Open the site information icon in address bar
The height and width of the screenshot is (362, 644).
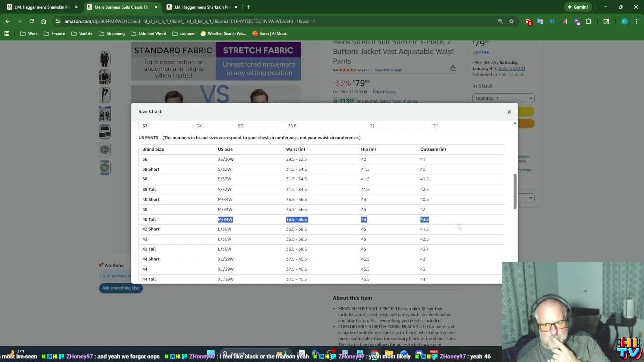tap(58, 21)
